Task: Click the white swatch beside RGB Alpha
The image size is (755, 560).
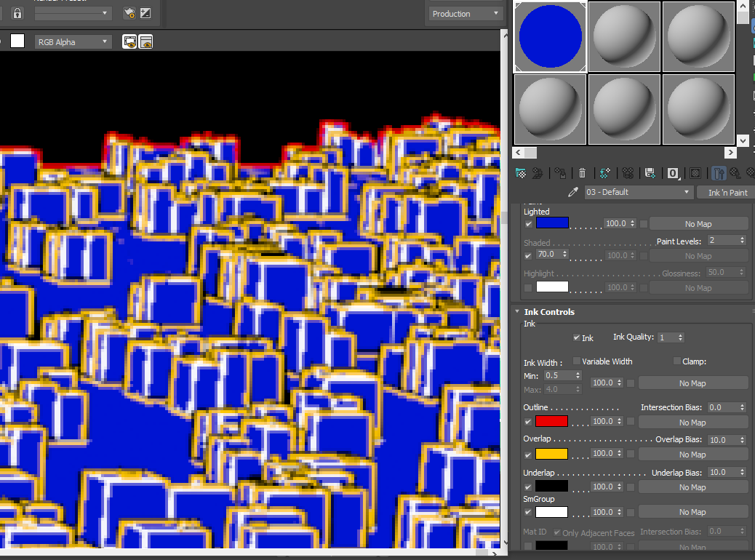Action: click(x=17, y=41)
